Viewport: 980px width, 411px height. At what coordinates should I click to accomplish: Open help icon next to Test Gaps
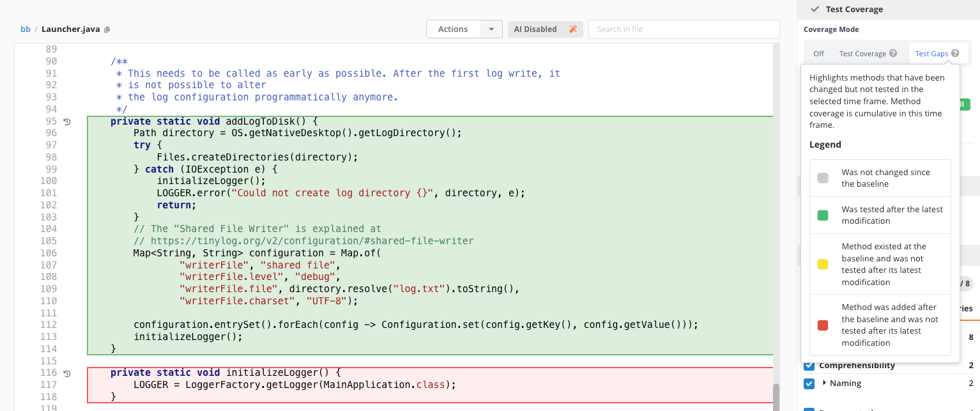pos(954,54)
